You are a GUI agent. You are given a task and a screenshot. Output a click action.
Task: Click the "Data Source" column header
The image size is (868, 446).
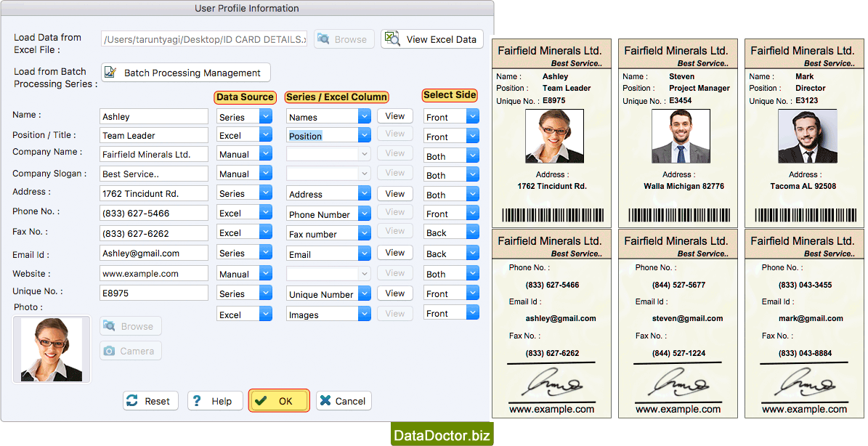245,97
